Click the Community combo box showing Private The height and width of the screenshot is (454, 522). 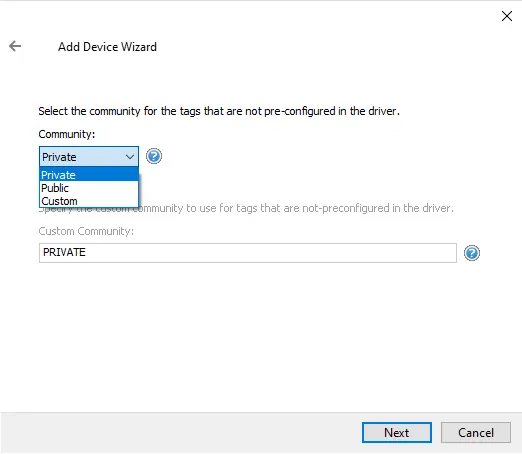pyautogui.click(x=89, y=156)
